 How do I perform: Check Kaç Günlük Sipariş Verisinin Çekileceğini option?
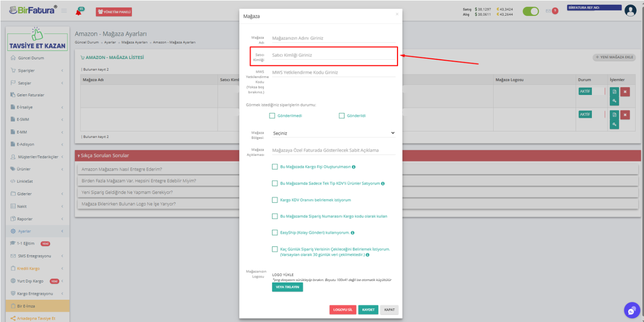click(x=275, y=249)
